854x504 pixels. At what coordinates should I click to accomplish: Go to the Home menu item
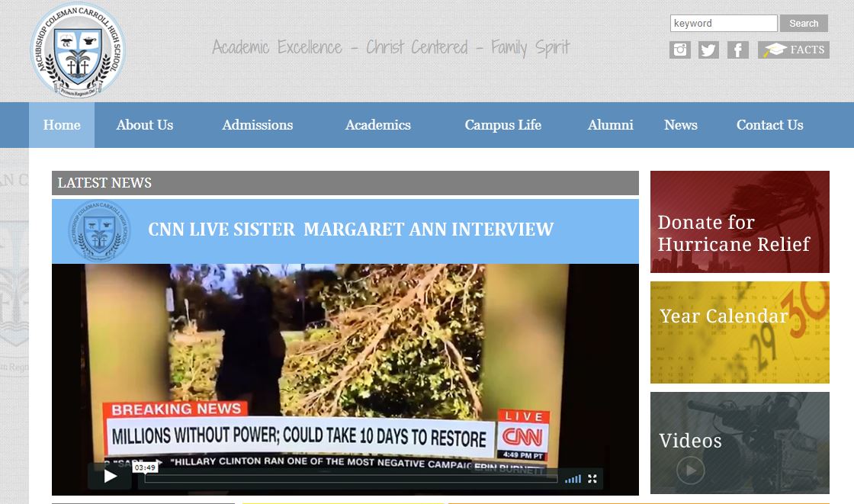pyautogui.click(x=62, y=125)
